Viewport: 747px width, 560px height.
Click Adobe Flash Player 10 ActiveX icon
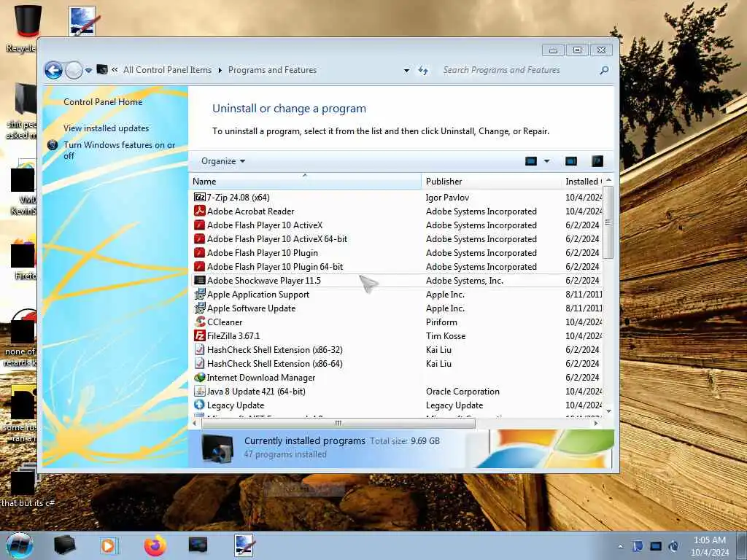(x=200, y=225)
